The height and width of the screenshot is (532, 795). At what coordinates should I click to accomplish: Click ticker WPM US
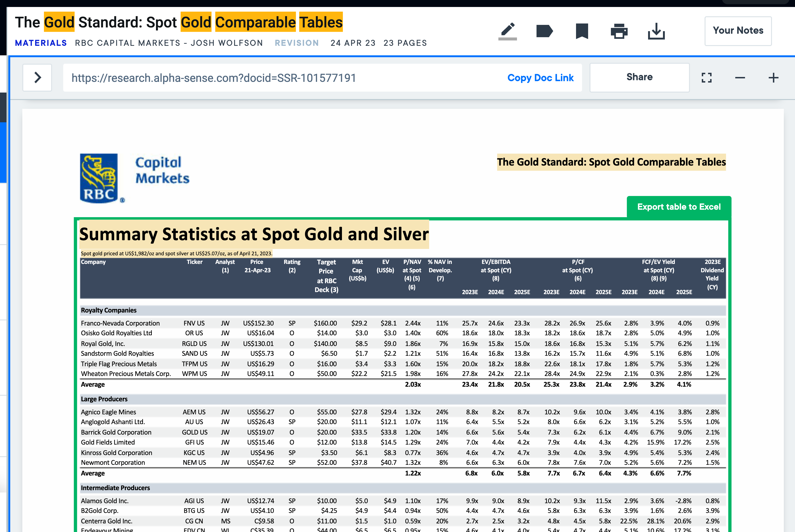(194, 374)
